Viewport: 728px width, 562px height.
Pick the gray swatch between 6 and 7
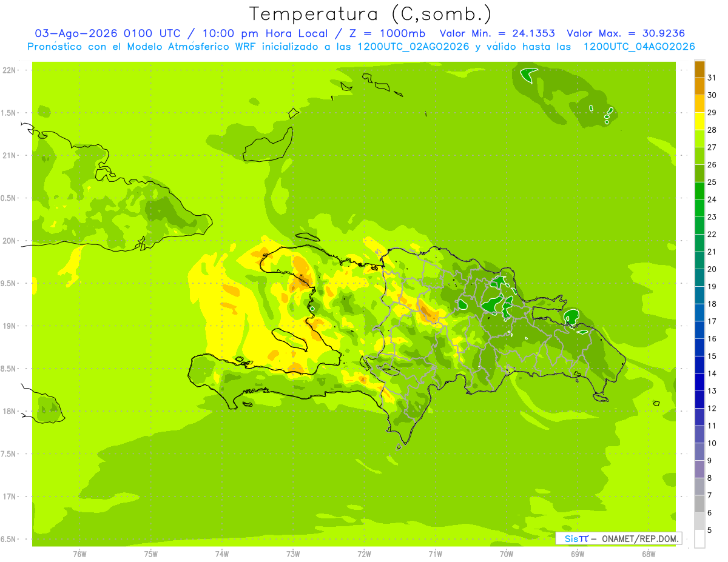click(x=699, y=504)
